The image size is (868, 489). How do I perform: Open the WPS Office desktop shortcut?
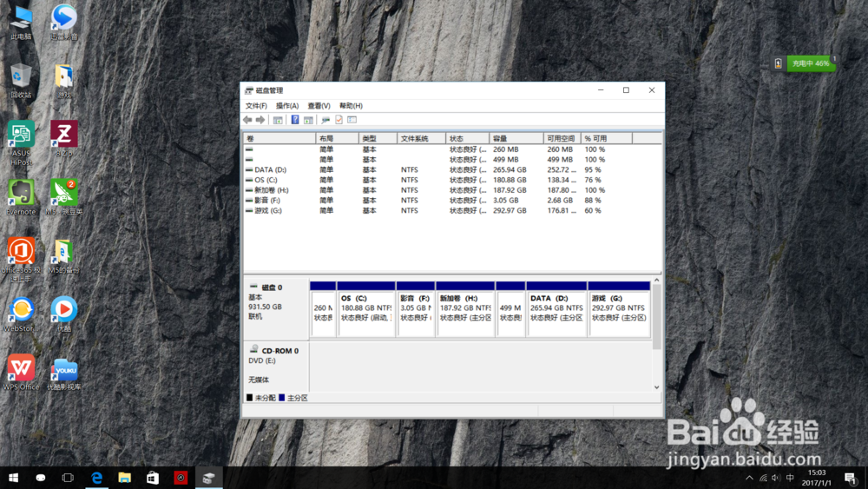pyautogui.click(x=21, y=372)
